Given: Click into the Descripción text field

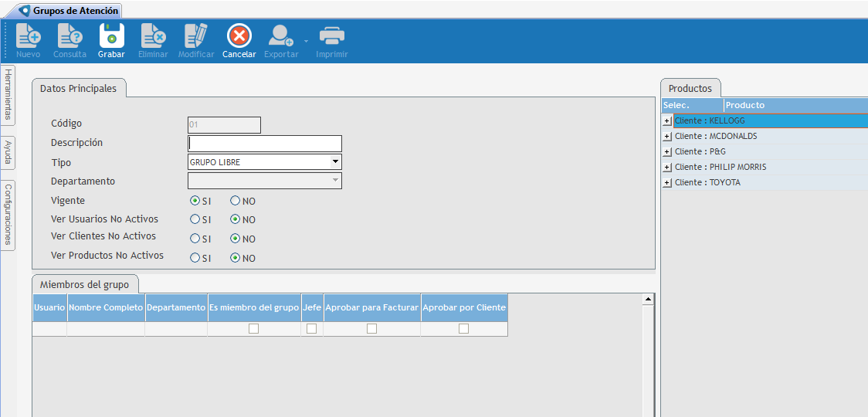Looking at the screenshot, I should pyautogui.click(x=264, y=143).
